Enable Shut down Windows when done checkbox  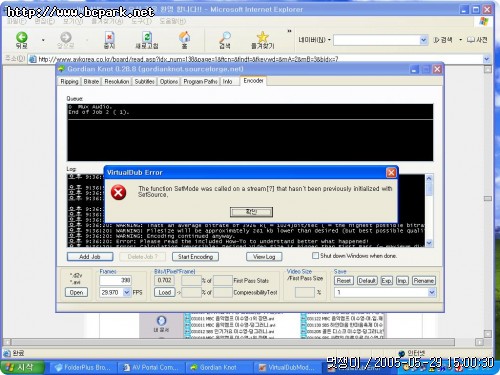point(315,256)
